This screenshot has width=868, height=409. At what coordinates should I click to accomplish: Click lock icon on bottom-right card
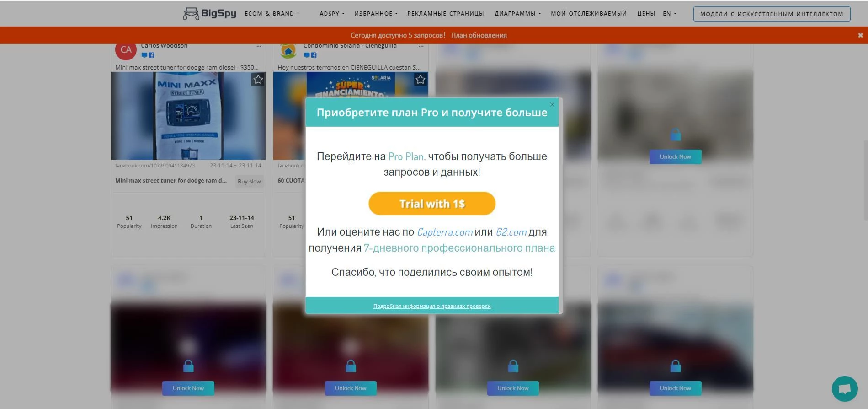click(675, 366)
